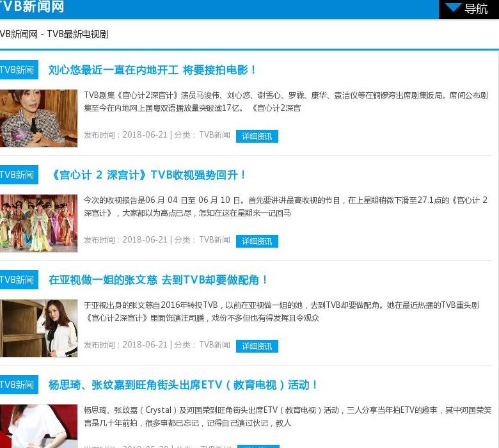Viewport: 499px width, 448px height.
Task: Click 详细资讯 button for 张文慈 article
Action: coord(257,346)
